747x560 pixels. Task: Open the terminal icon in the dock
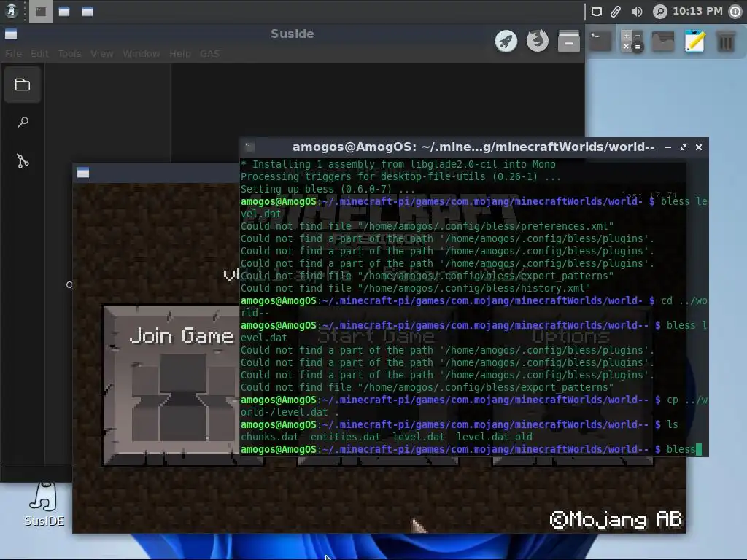pyautogui.click(x=601, y=41)
